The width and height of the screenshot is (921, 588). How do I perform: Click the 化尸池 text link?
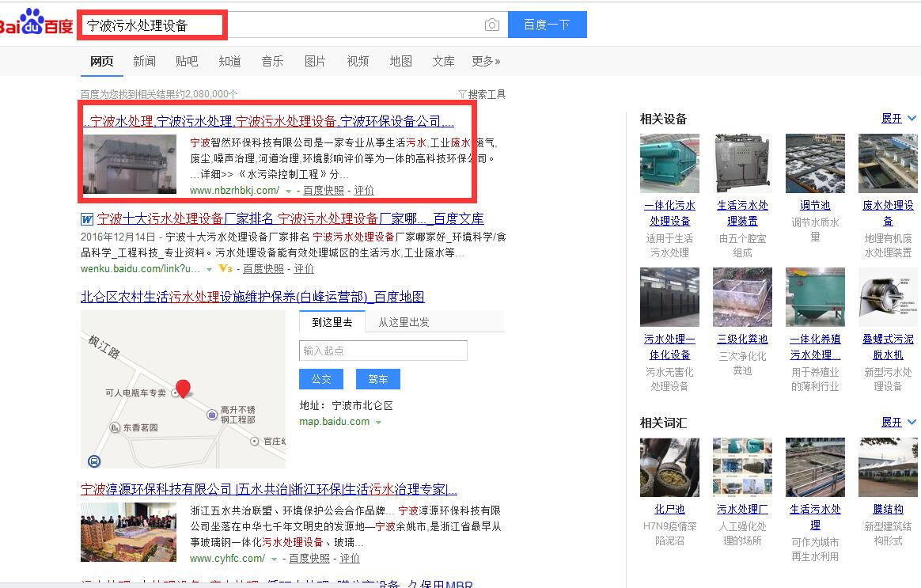tap(669, 510)
